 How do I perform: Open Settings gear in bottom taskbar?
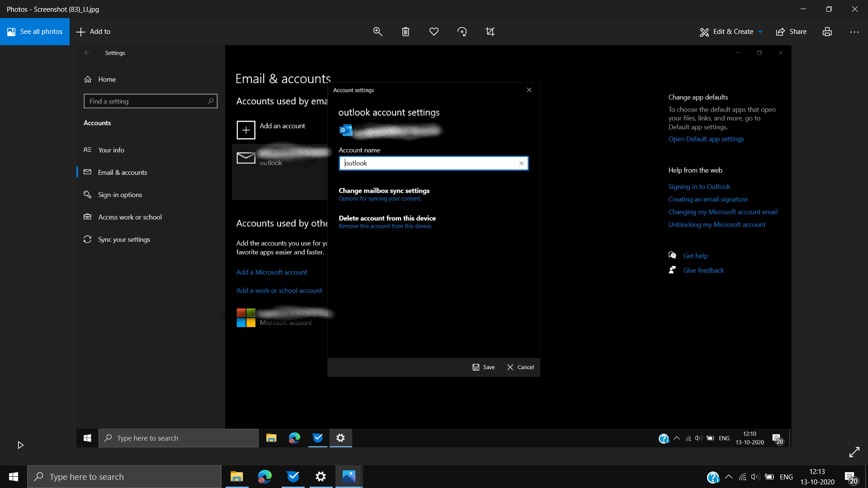click(x=321, y=477)
